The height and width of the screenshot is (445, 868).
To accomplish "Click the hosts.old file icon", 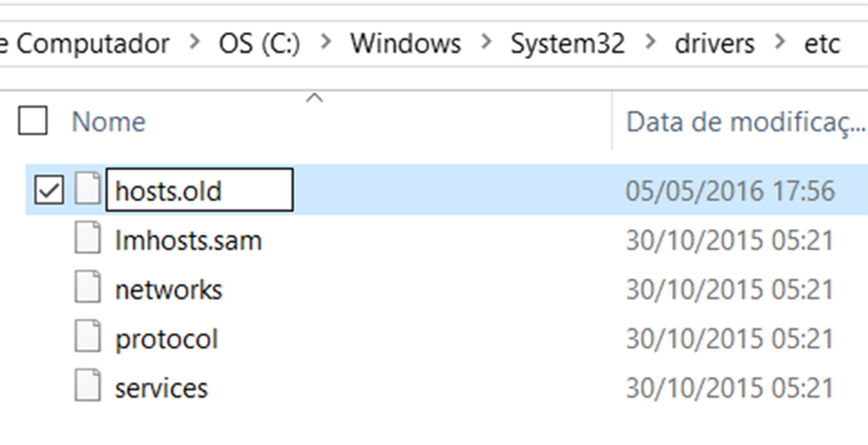I will (x=87, y=190).
